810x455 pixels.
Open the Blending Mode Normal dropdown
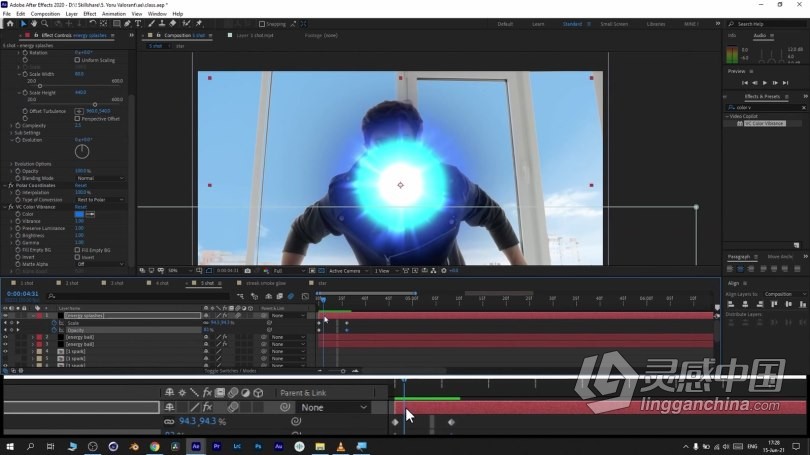click(100, 178)
